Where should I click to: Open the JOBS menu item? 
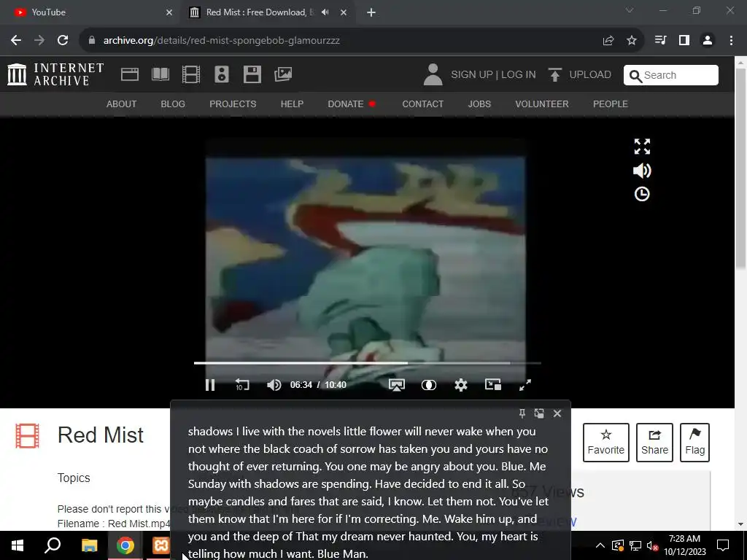click(479, 104)
